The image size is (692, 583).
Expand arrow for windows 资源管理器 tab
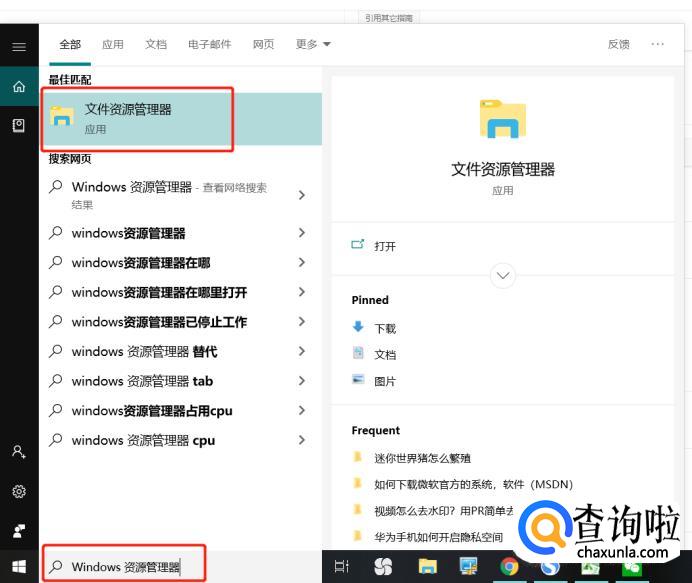tap(302, 381)
